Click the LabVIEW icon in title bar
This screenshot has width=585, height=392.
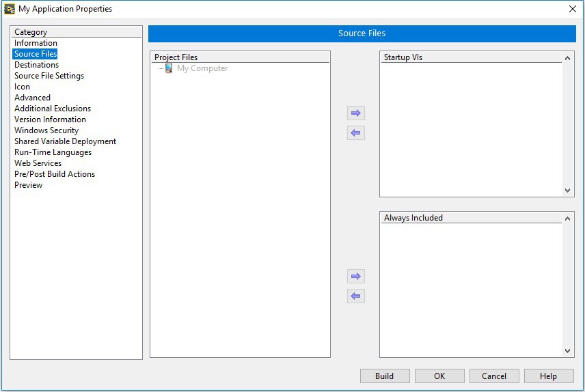pyautogui.click(x=10, y=9)
